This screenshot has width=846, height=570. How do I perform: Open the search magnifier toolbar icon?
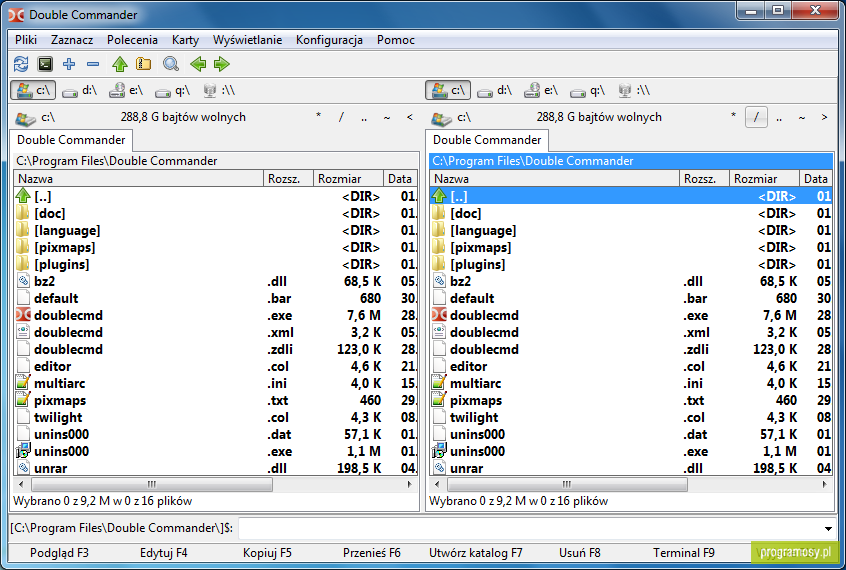tap(171, 64)
